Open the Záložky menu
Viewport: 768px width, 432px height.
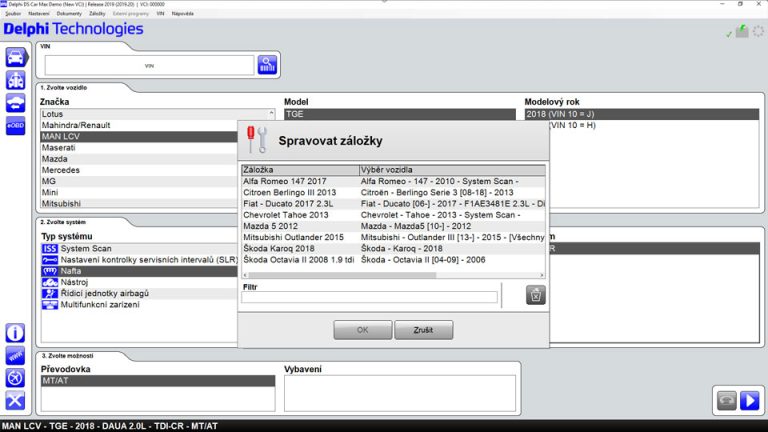[98, 14]
